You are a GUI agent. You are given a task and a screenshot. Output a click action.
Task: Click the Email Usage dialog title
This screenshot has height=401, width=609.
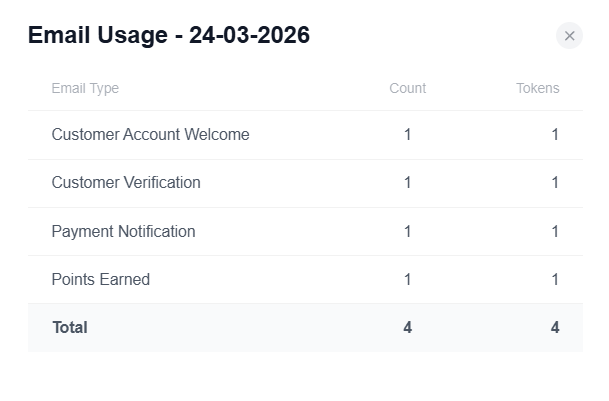click(169, 36)
